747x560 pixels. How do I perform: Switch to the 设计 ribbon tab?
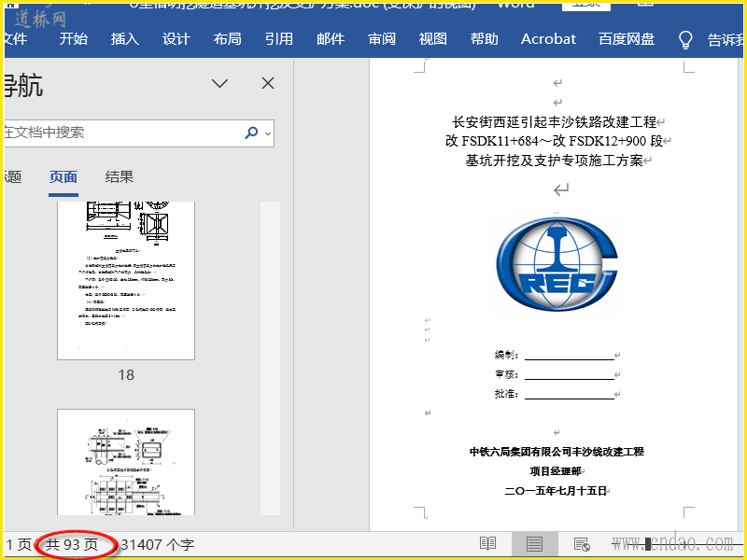[176, 38]
